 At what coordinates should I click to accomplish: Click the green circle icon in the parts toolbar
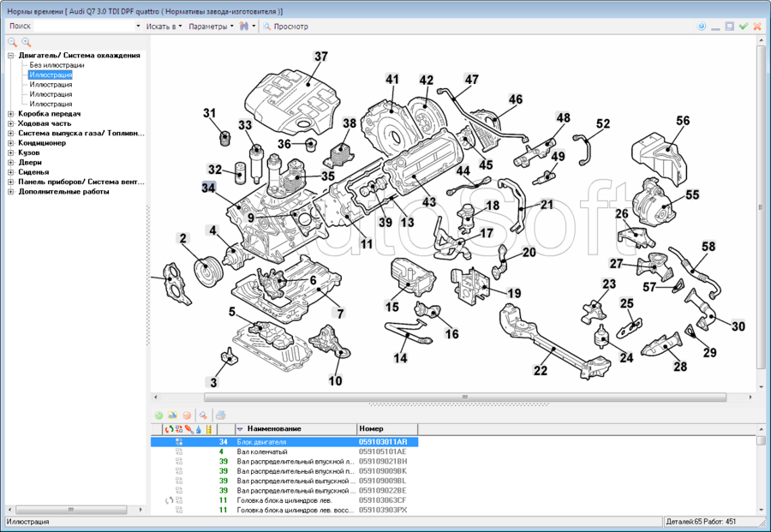[x=158, y=415]
